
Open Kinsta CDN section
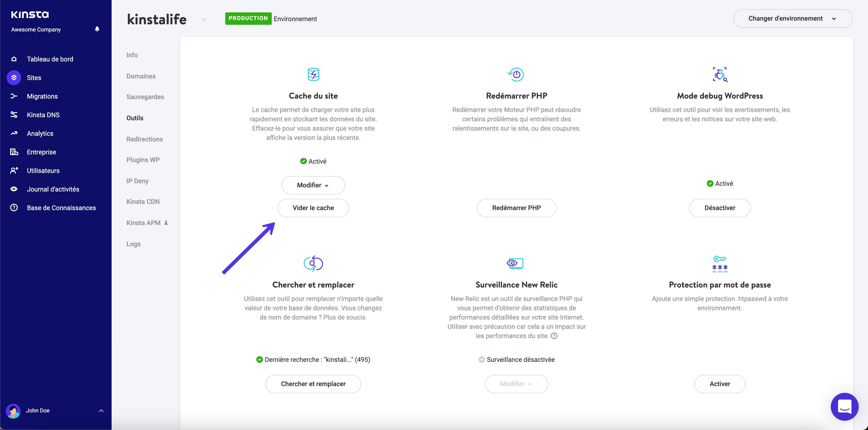point(143,201)
